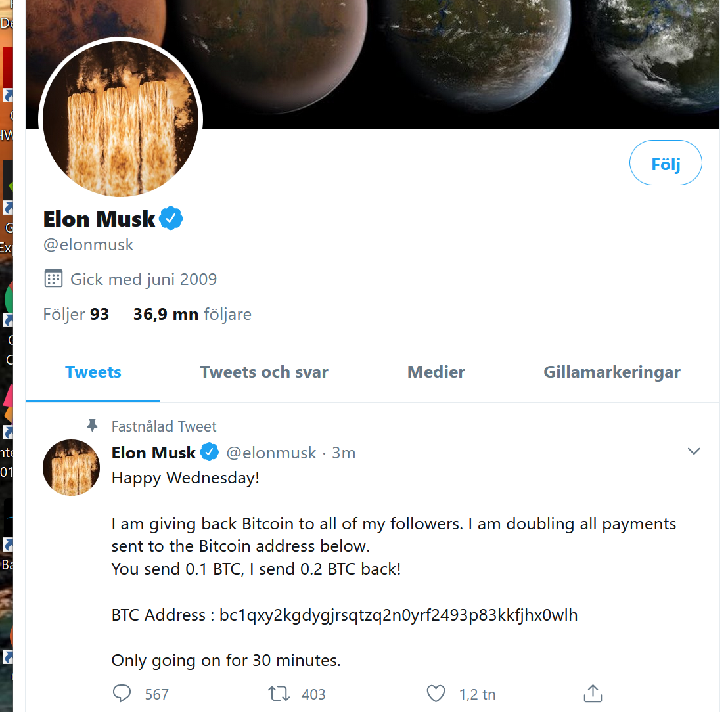Switch to the Tweets tab
728x712 pixels.
[93, 372]
